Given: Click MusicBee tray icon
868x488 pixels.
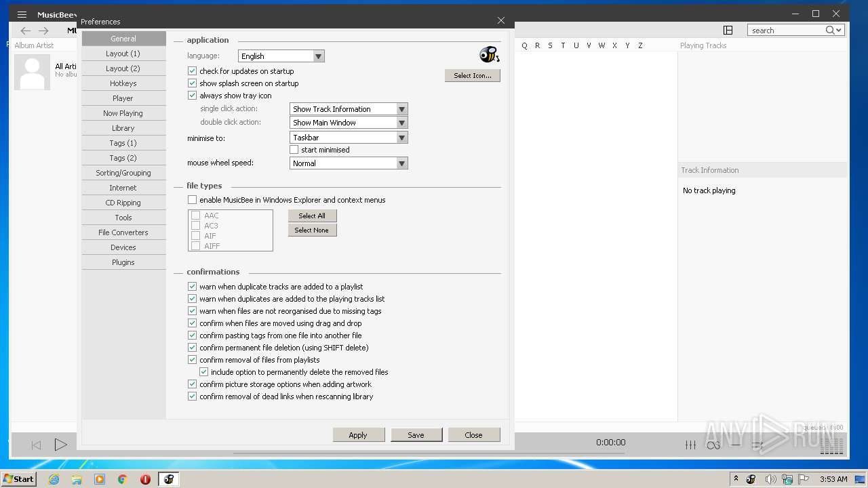Looking at the screenshot, I should pyautogui.click(x=751, y=479).
